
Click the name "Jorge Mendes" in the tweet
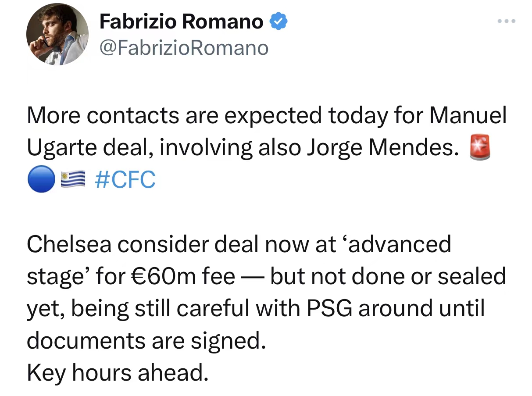(379, 148)
